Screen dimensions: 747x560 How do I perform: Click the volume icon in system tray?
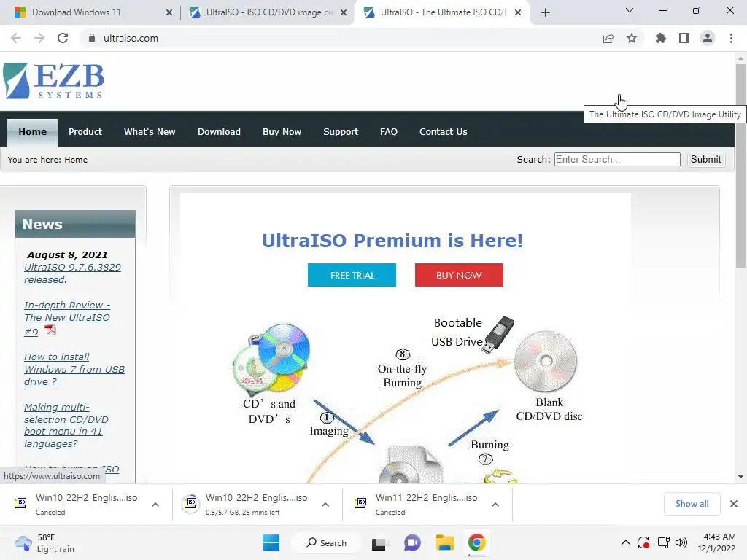tap(681, 542)
